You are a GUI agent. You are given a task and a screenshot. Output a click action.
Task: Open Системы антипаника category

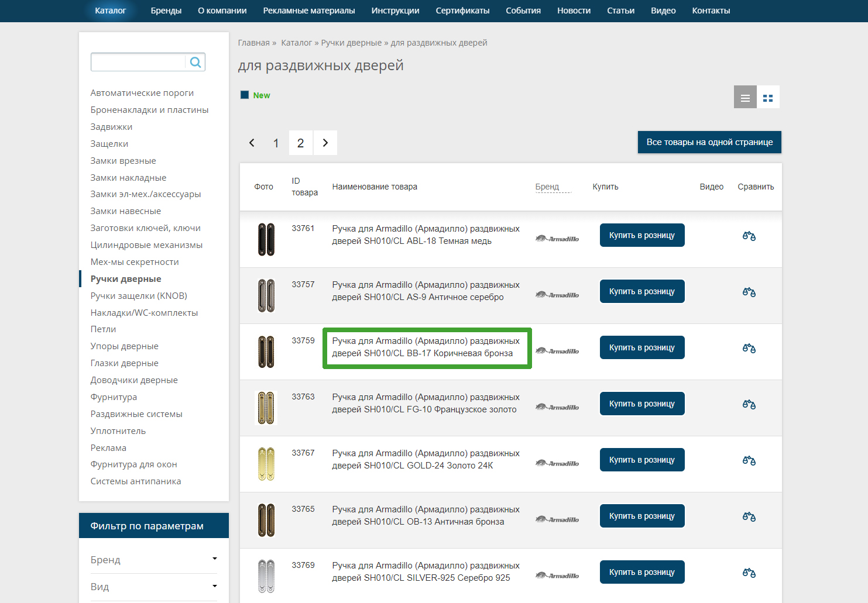click(136, 481)
